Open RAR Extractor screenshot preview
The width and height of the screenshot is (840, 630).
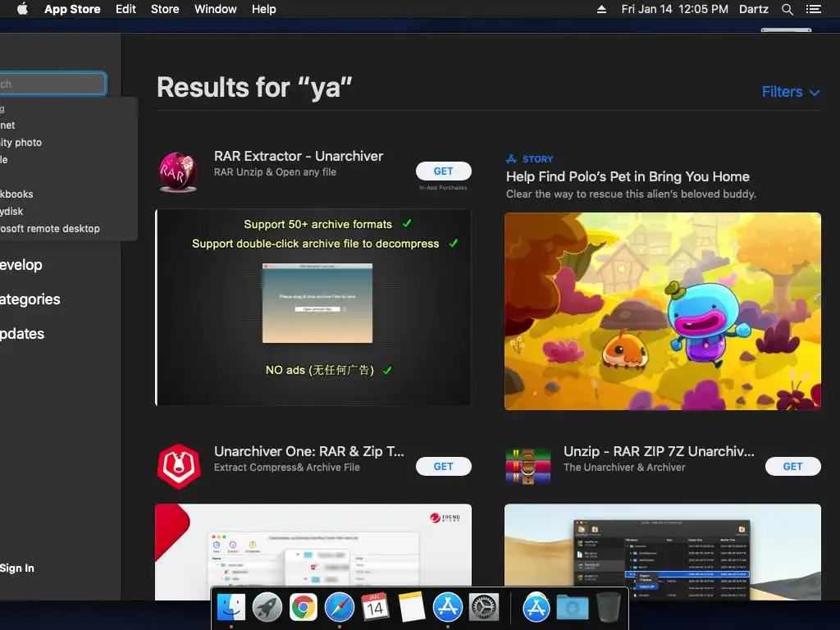313,308
